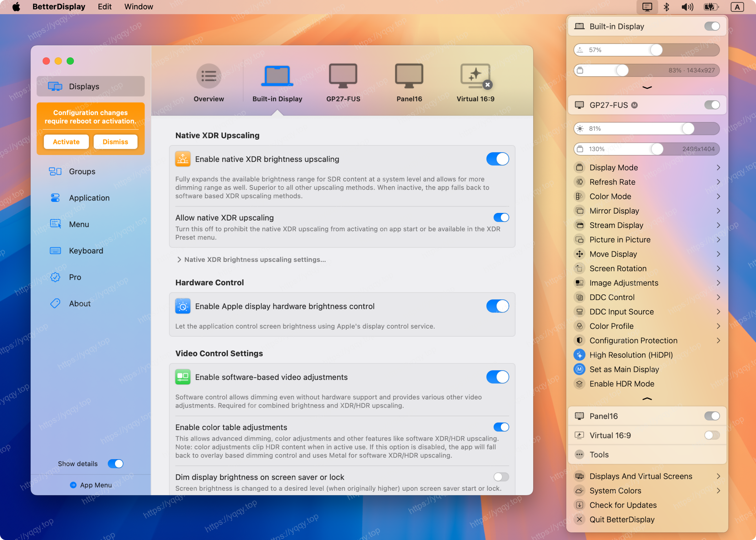Turn on the Virtual 16:9 display switch
The image size is (756, 540).
712,435
